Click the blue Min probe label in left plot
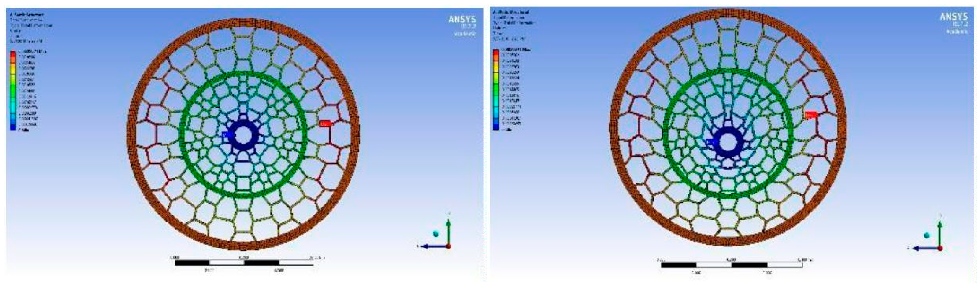Image resolution: width=980 pixels, height=294 pixels. 227,135
